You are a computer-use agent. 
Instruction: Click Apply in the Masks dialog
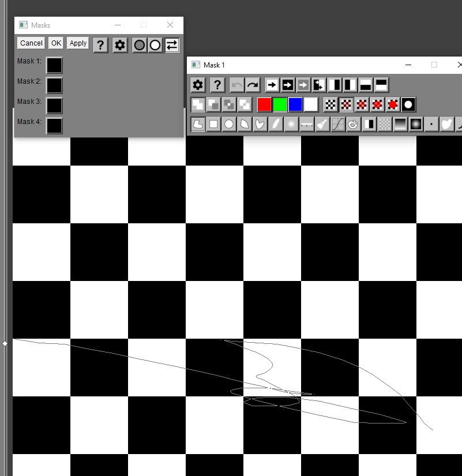pos(78,43)
